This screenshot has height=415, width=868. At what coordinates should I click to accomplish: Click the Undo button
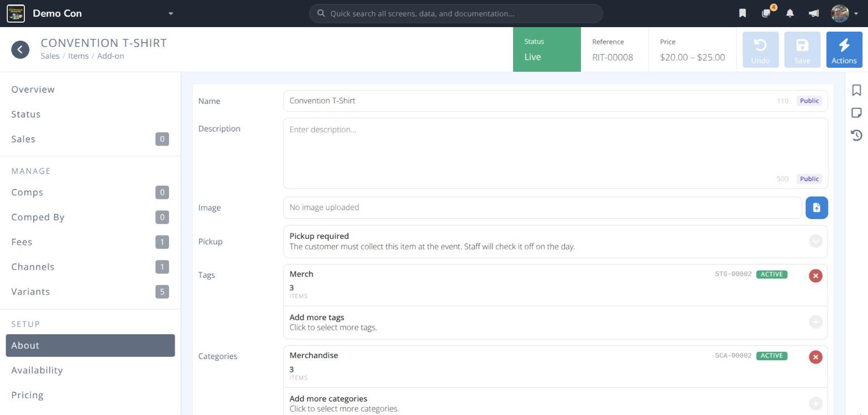760,50
